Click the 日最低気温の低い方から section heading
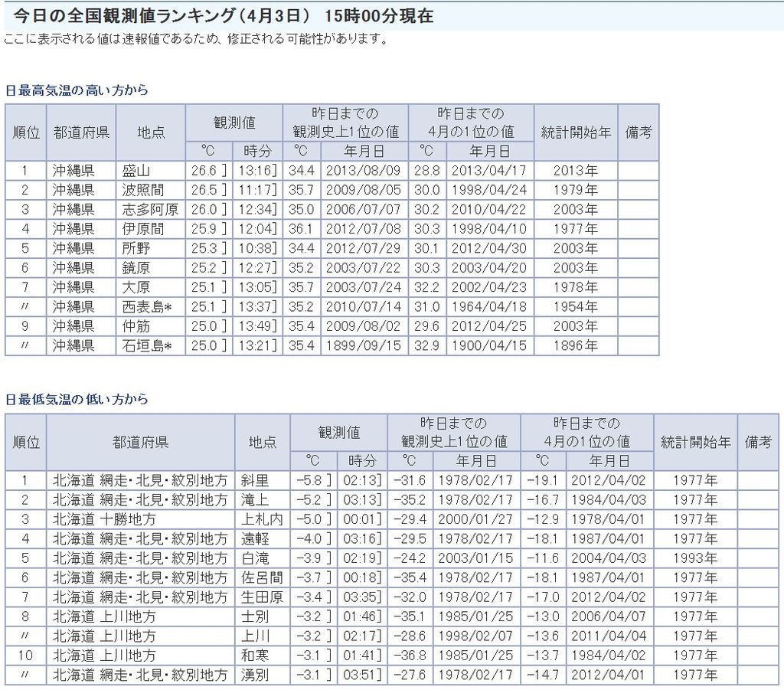This screenshot has height=690, width=784. (x=77, y=400)
